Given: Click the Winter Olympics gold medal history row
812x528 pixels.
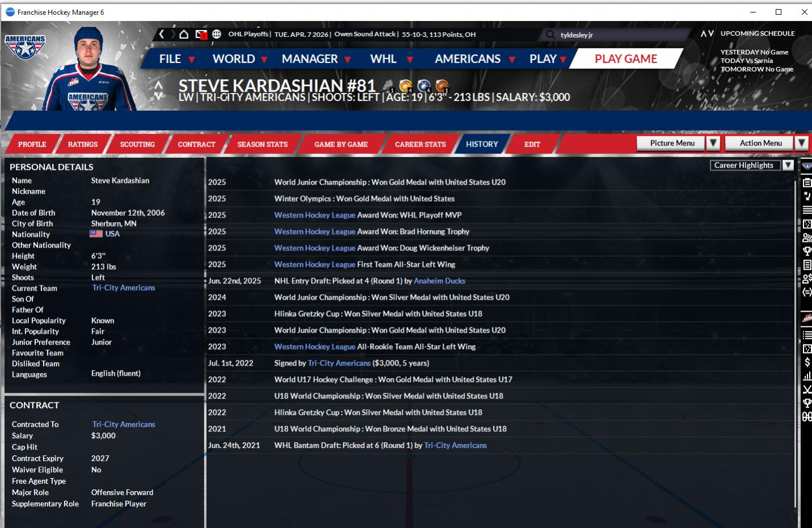Looking at the screenshot, I should [499, 199].
